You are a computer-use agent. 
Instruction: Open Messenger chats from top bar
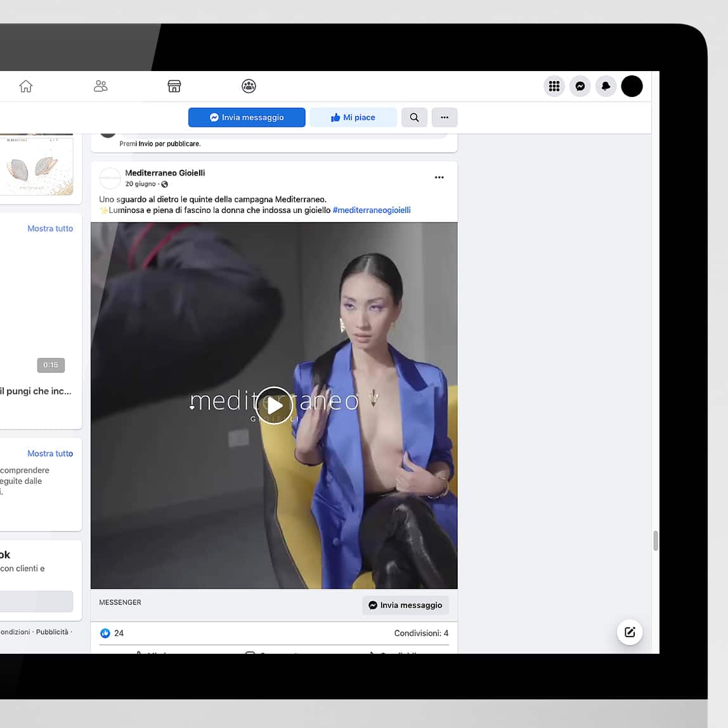580,86
